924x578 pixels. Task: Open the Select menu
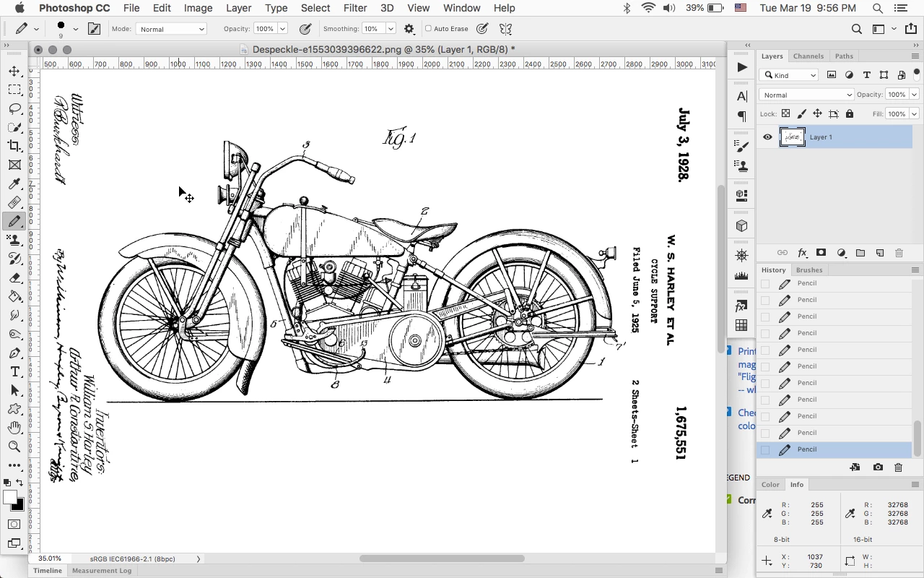click(315, 8)
